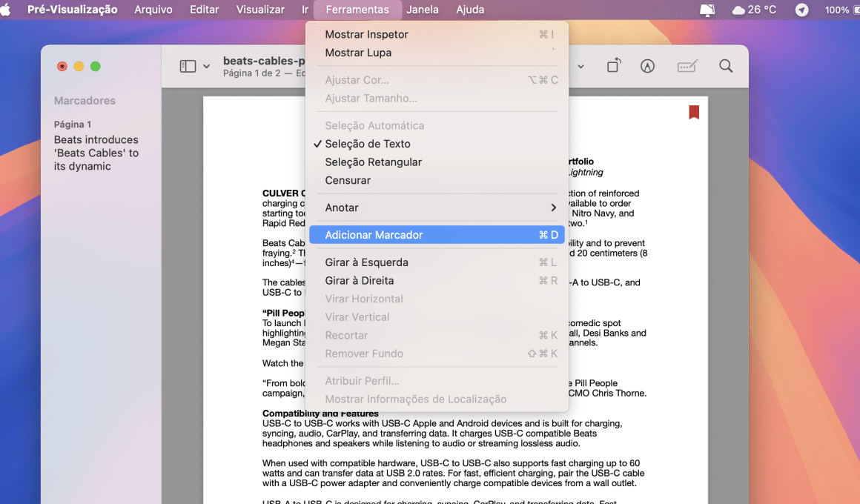Choose Mostrar Inspetor
The image size is (860, 504).
437,35
